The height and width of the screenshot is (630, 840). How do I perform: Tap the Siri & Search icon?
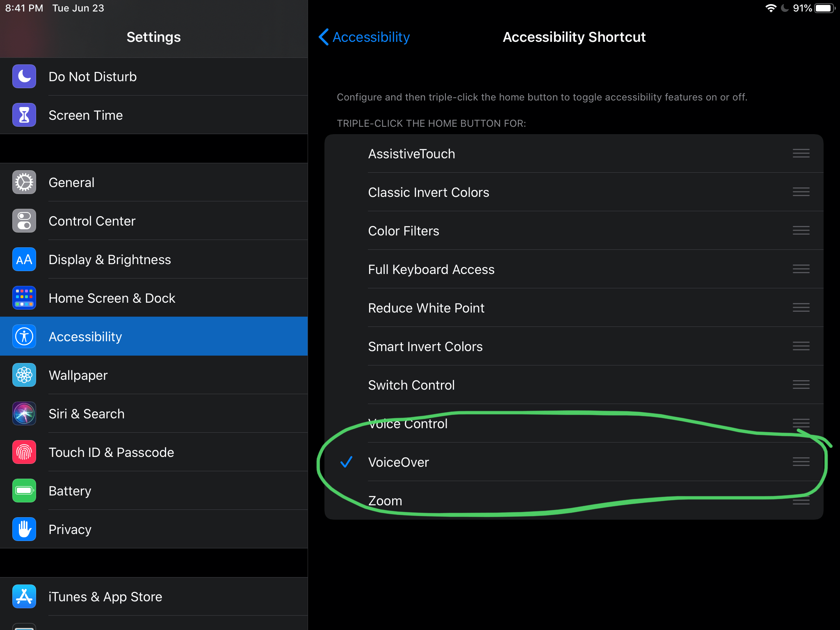[x=24, y=414]
